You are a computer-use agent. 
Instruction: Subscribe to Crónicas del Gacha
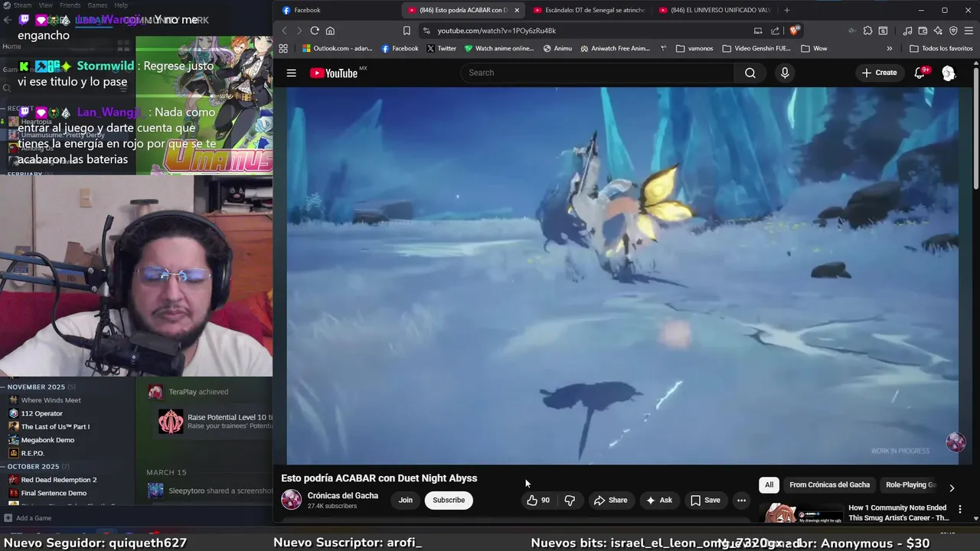[x=449, y=500]
